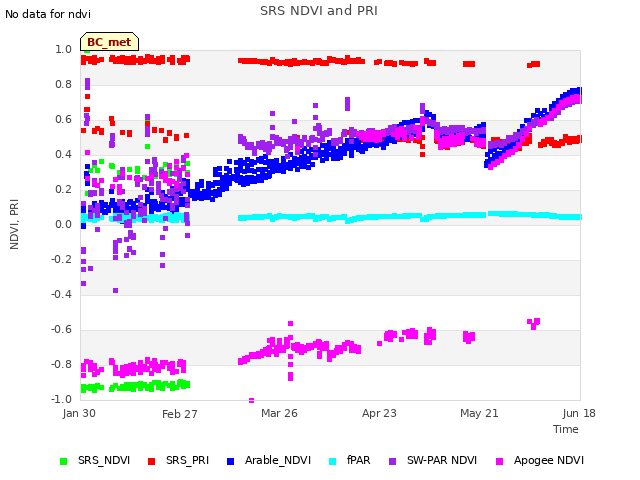
Task: Click the May 21 x-axis tick label
Action: (x=479, y=413)
